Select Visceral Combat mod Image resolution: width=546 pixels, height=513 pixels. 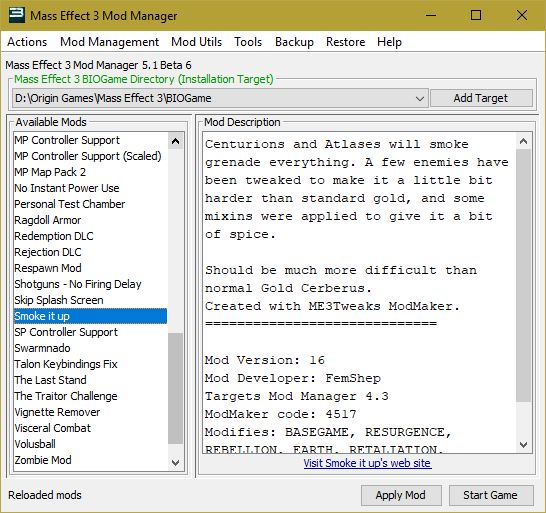[x=90, y=428]
